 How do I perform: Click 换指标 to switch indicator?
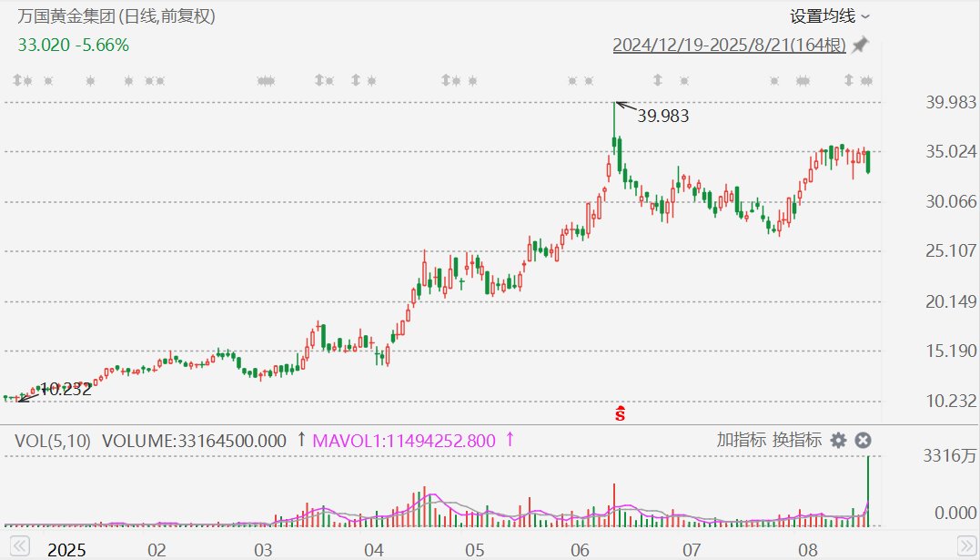coord(797,440)
